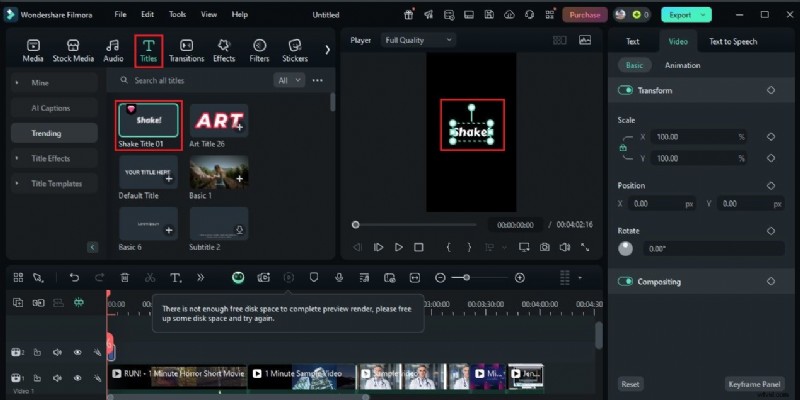Click the undo arrow in timeline toolbar
The height and width of the screenshot is (400, 800).
click(74, 277)
